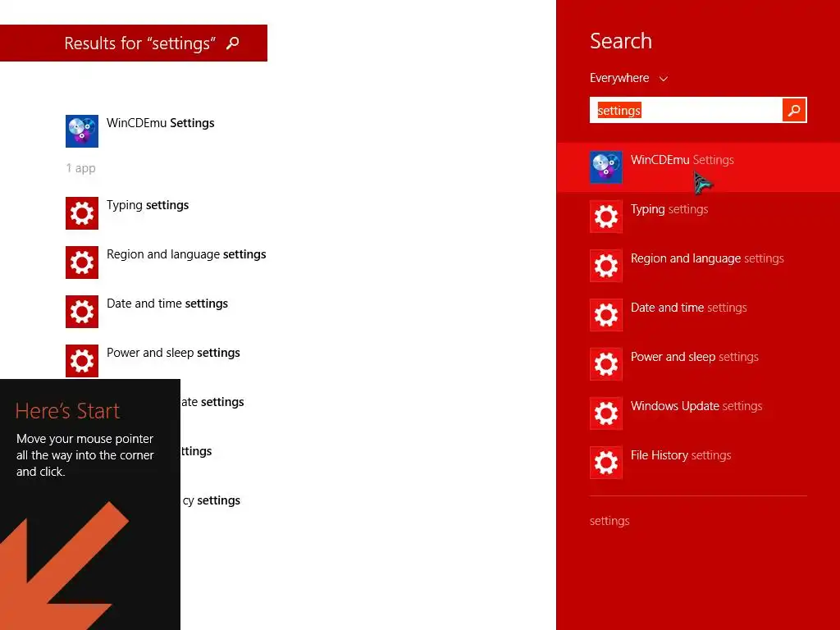Select Power and sleep settings suggestion in Search pane
Image resolution: width=840 pixels, height=630 pixels.
(698, 364)
